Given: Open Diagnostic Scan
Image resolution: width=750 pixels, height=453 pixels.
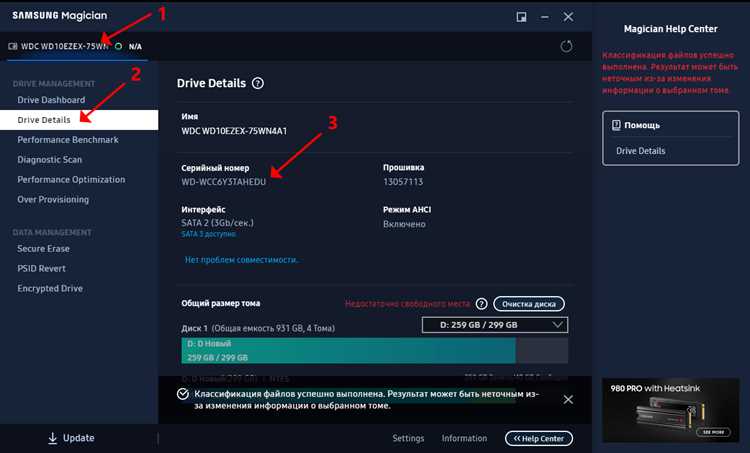Looking at the screenshot, I should point(50,160).
